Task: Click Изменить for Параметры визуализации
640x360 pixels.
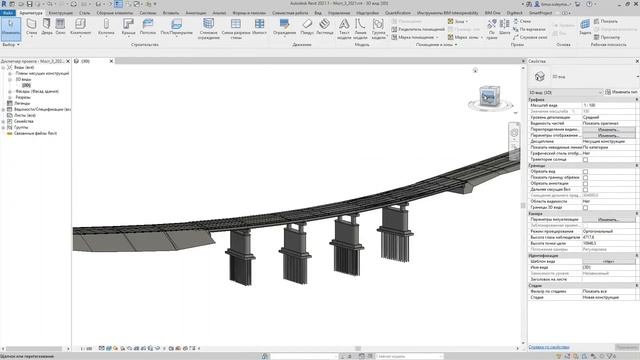Action: click(608, 220)
